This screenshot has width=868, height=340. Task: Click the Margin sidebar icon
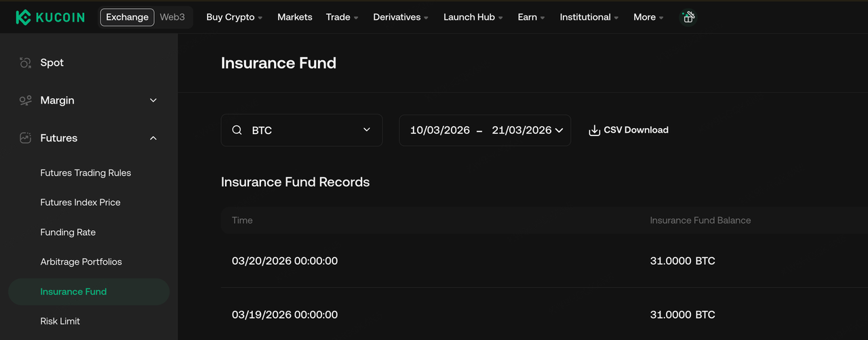coord(25,100)
